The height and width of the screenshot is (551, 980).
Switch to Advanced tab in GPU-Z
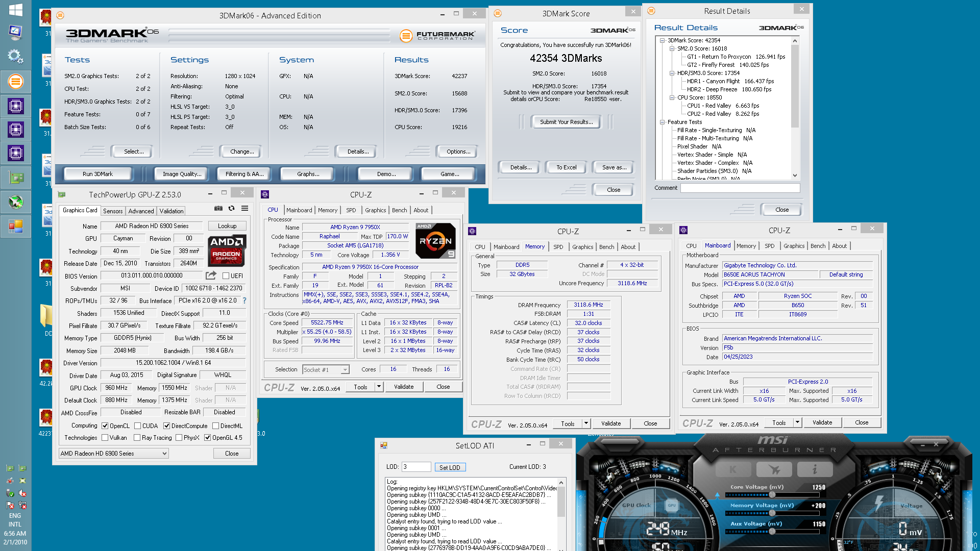click(x=141, y=211)
